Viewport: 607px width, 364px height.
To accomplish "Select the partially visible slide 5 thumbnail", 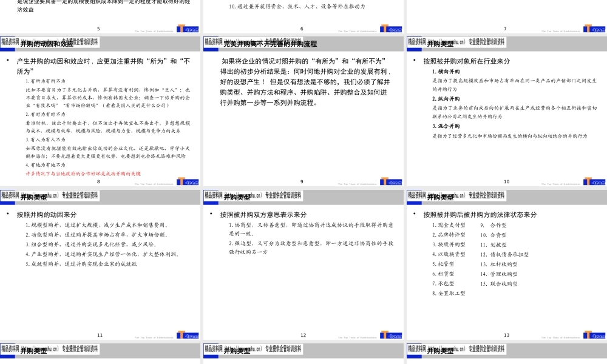I will click(100, 16).
